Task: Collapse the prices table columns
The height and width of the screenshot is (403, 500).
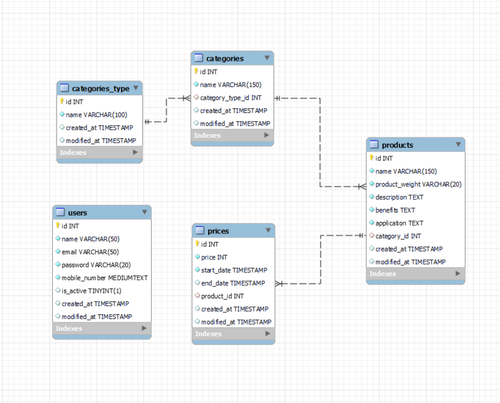Action: [x=268, y=230]
